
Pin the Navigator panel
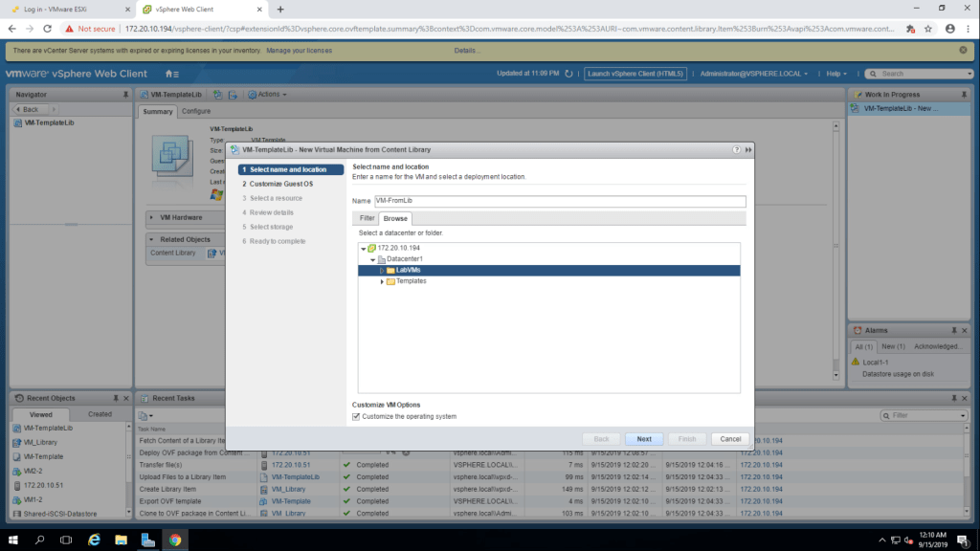click(x=125, y=95)
